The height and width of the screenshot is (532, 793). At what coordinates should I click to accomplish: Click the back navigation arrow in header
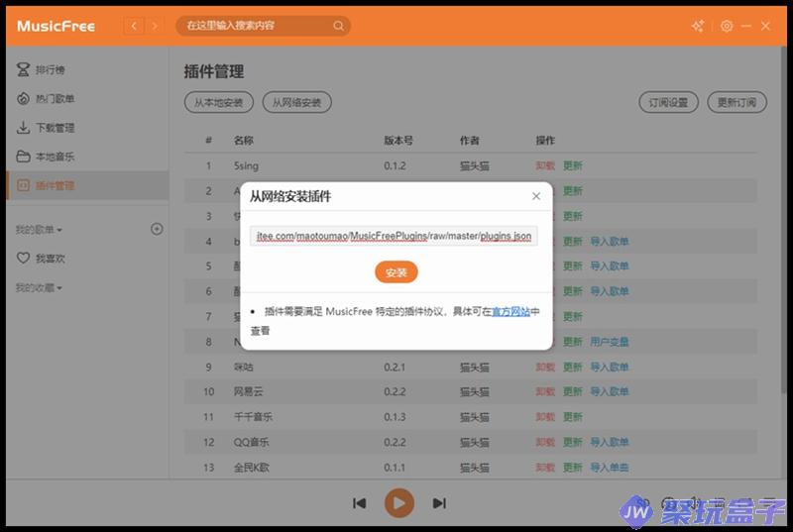(x=134, y=26)
